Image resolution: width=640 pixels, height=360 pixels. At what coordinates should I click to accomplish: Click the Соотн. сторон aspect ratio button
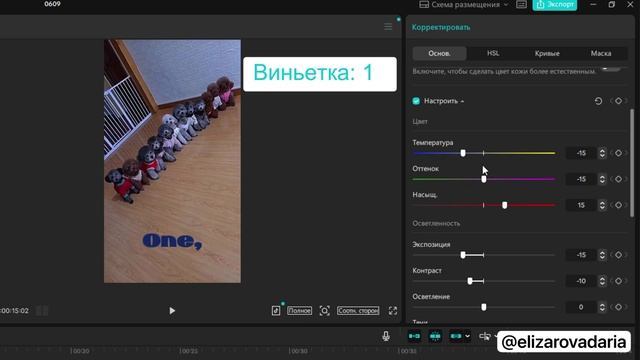tap(358, 311)
